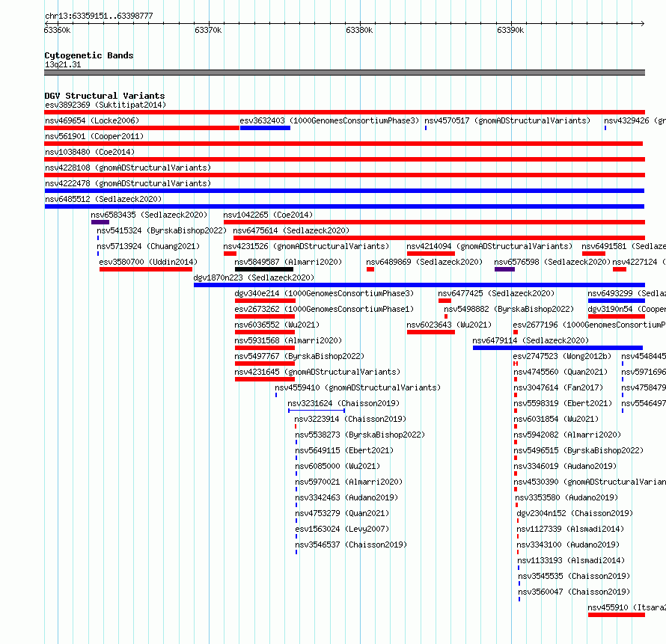This screenshot has height=644, width=666.
Task: Click the blue bar under esv3632403
Action: pos(265,128)
